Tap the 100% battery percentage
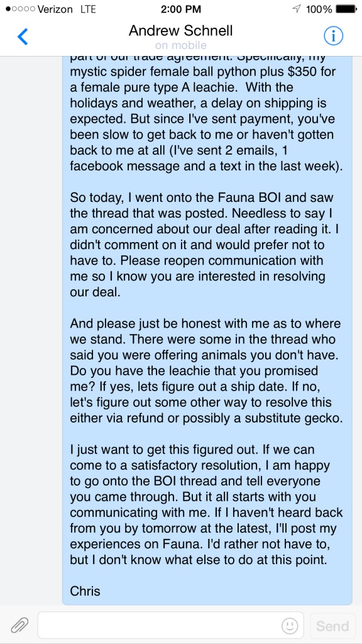 [x=319, y=9]
